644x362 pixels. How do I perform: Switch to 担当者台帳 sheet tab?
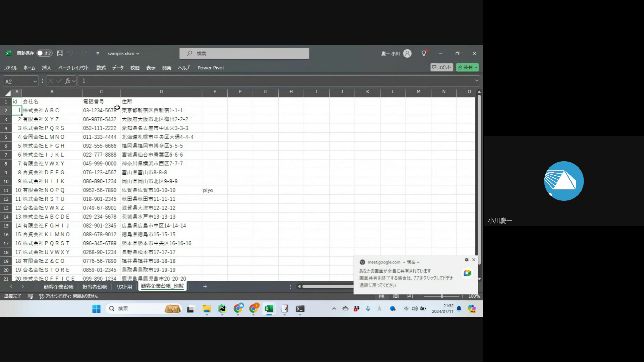(x=95, y=287)
